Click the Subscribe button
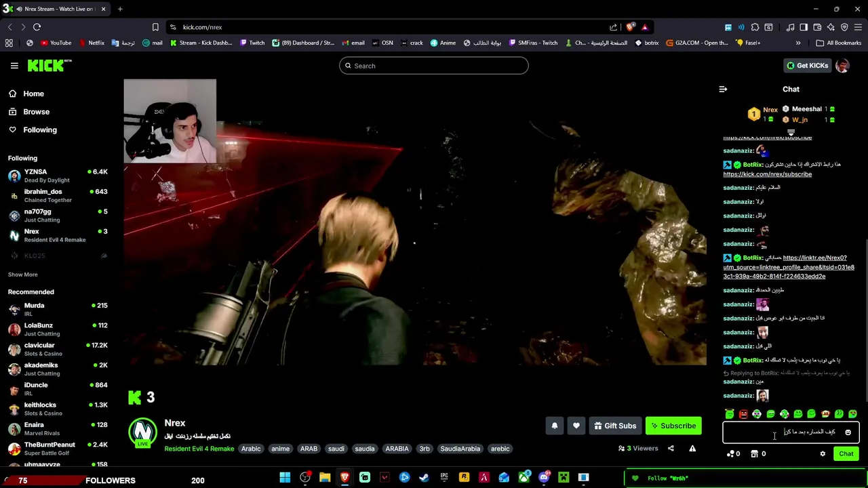The width and height of the screenshot is (868, 488). 673,426
